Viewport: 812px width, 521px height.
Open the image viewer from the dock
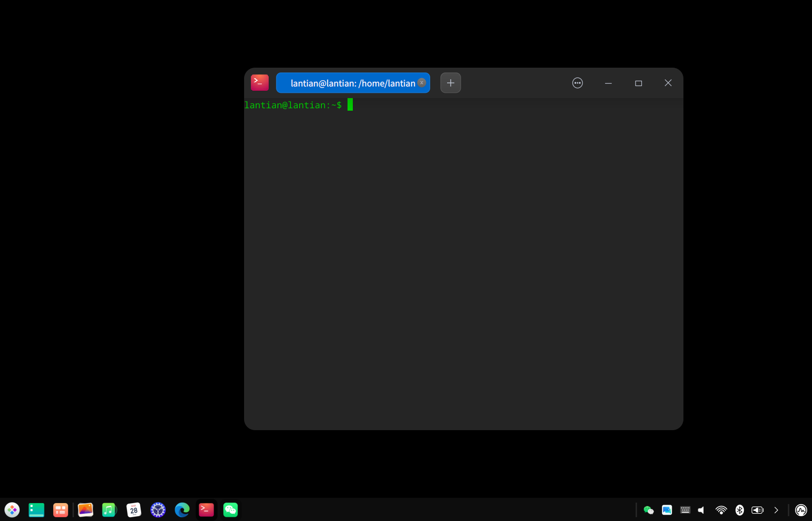click(86, 510)
